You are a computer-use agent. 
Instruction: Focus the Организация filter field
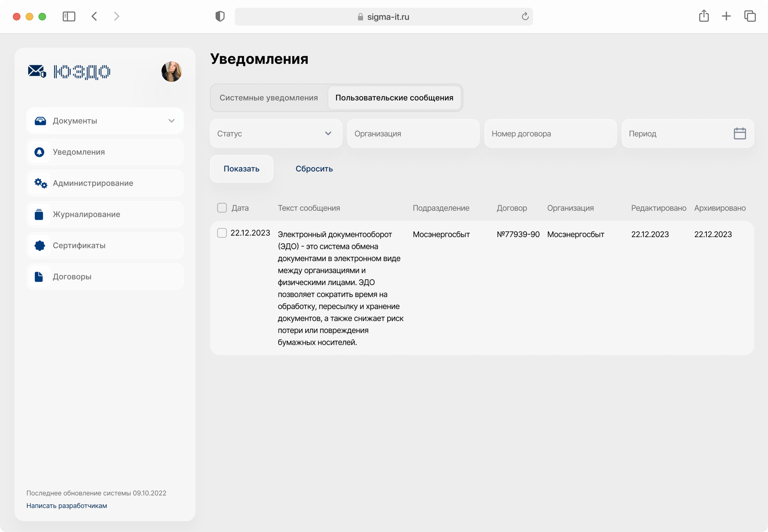tap(413, 134)
